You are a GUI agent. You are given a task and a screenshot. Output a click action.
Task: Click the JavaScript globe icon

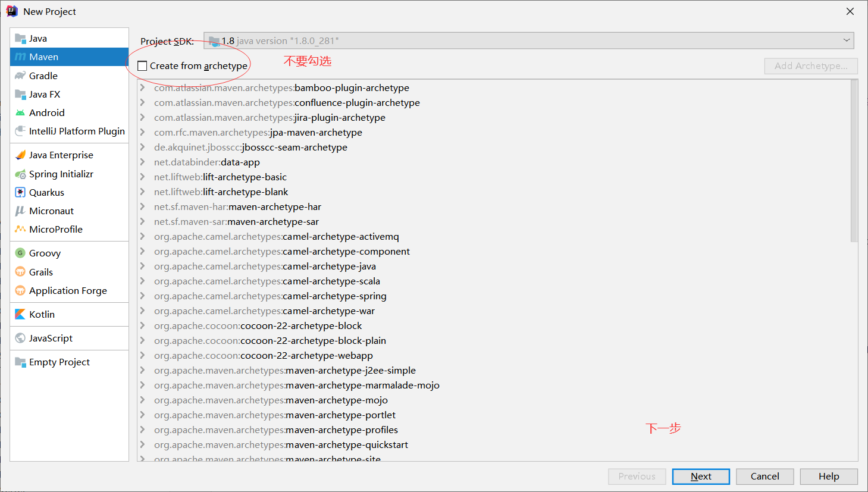(20, 338)
